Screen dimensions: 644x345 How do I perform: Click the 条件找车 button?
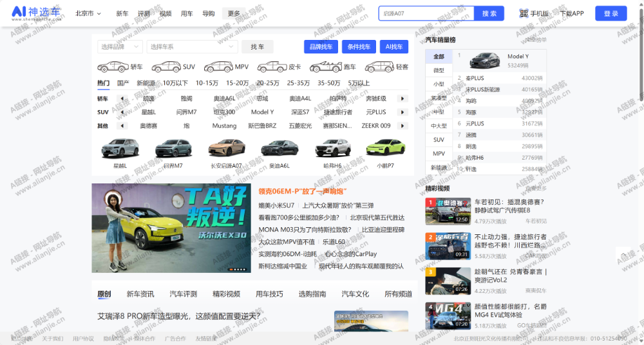click(x=359, y=47)
